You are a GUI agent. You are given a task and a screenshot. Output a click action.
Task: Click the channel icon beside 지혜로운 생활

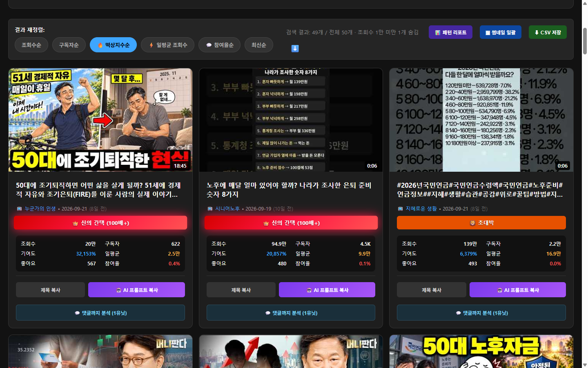[x=400, y=209]
